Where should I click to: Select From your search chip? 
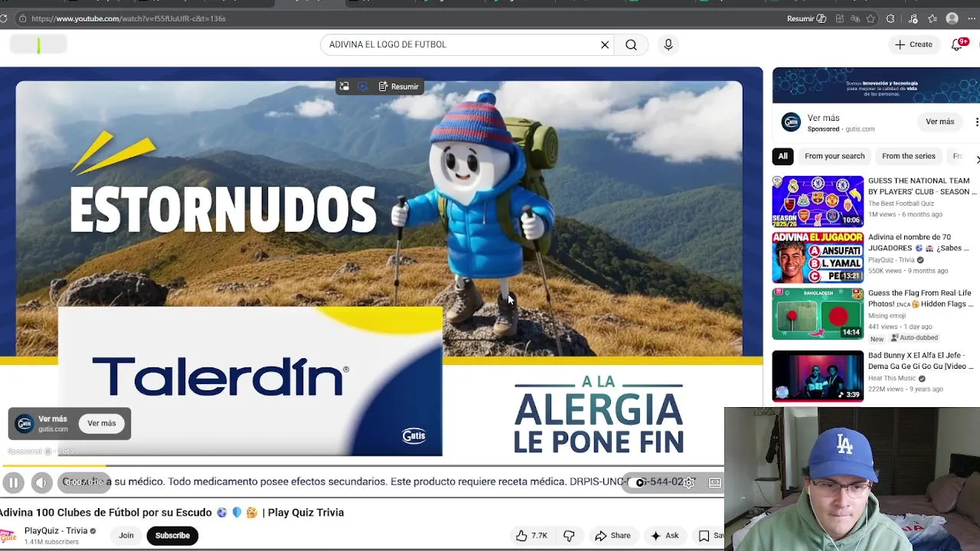(835, 156)
